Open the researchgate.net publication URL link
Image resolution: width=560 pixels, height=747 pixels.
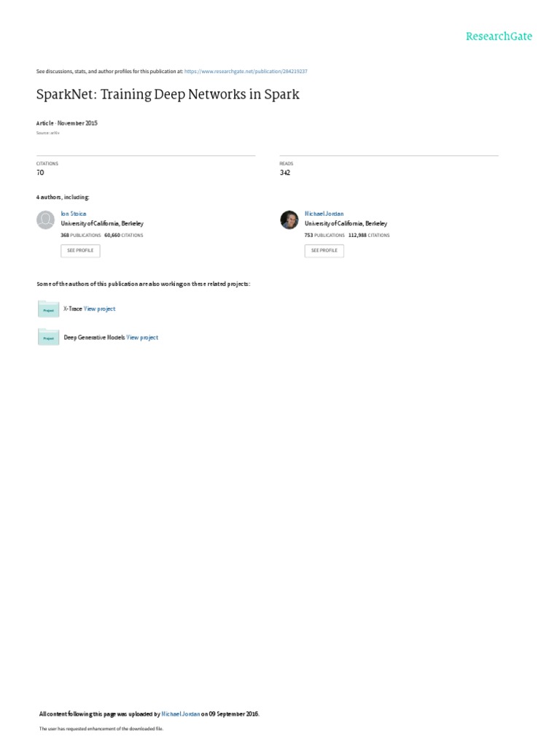coord(246,71)
